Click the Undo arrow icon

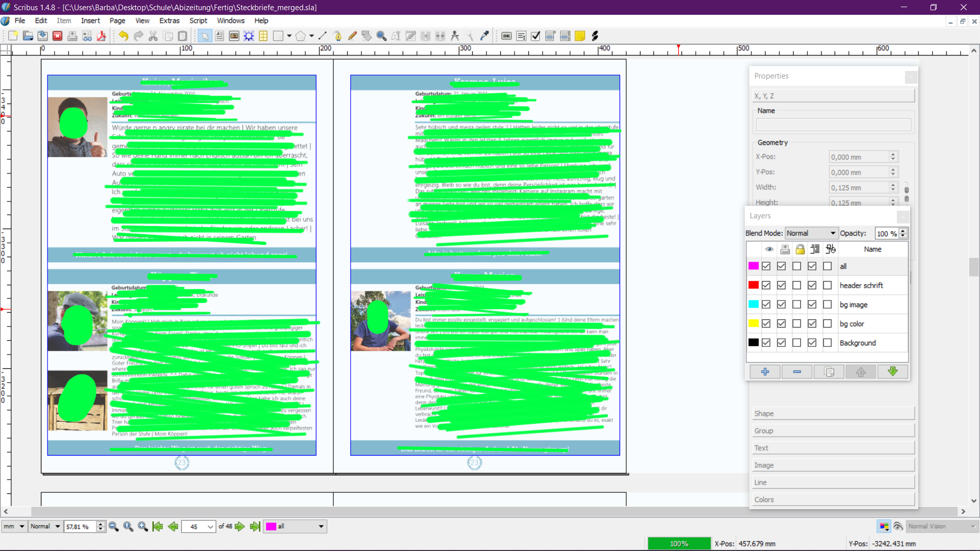124,36
